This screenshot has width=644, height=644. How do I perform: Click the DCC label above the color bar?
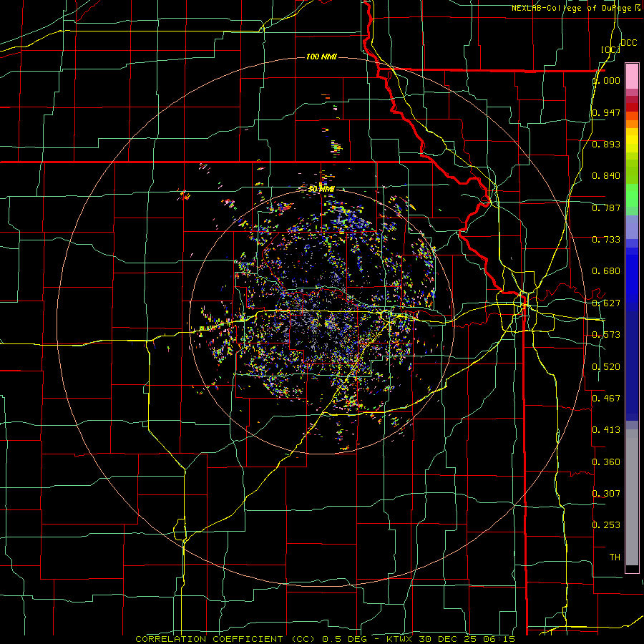pyautogui.click(x=628, y=43)
